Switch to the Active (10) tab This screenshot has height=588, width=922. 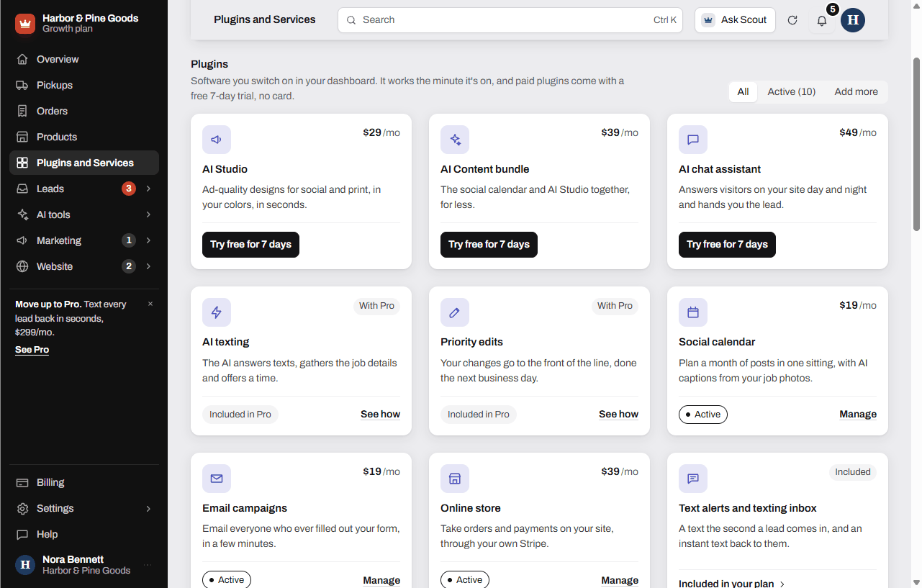click(x=792, y=91)
